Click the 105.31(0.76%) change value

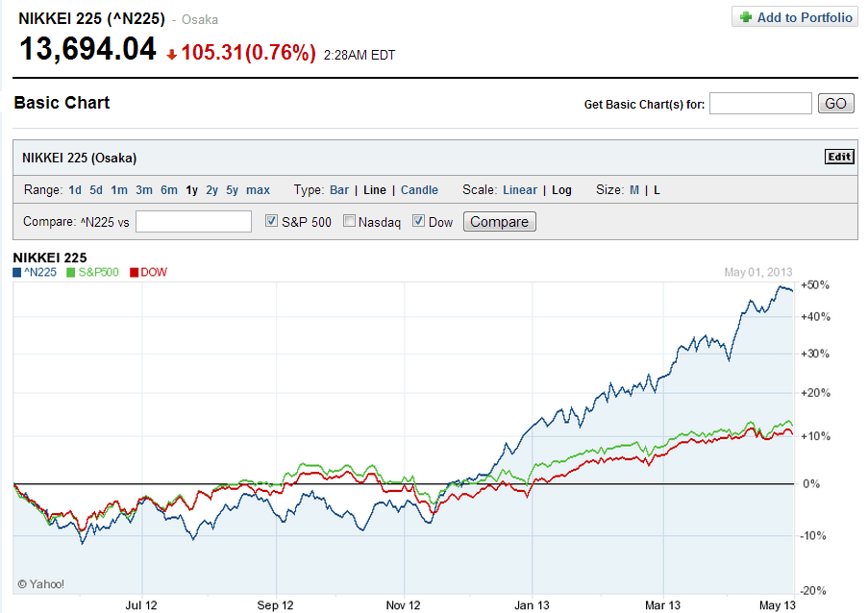pyautogui.click(x=249, y=53)
